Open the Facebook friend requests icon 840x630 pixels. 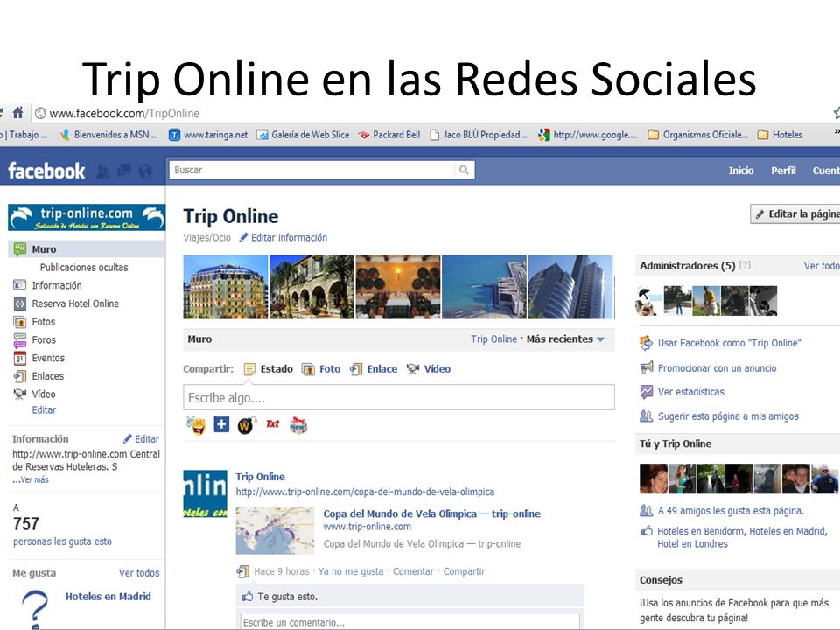(x=102, y=171)
